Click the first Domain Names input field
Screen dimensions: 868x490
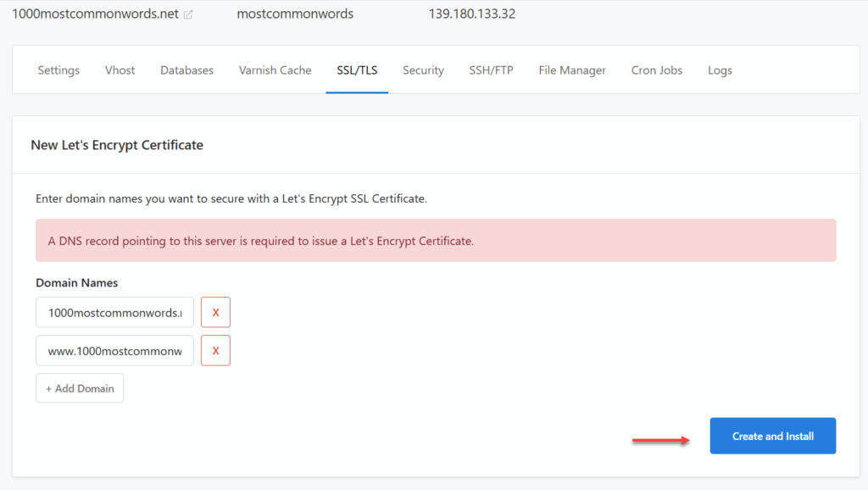coord(114,312)
